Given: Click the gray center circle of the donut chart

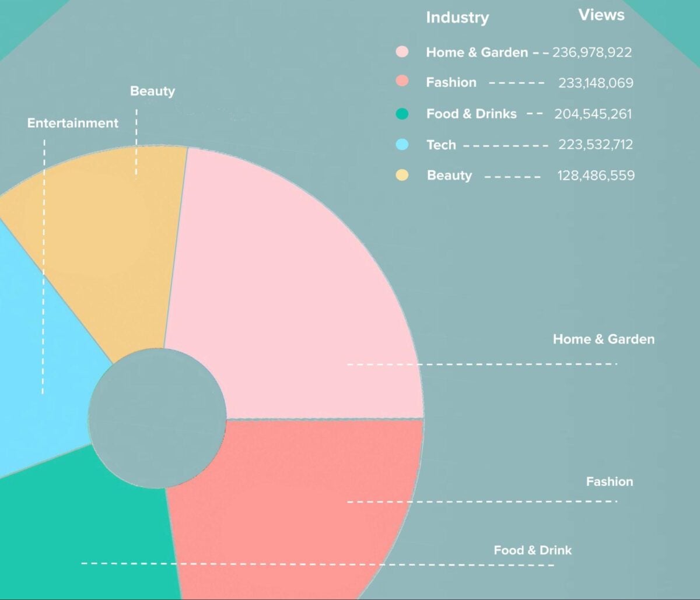Looking at the screenshot, I should tap(159, 418).
